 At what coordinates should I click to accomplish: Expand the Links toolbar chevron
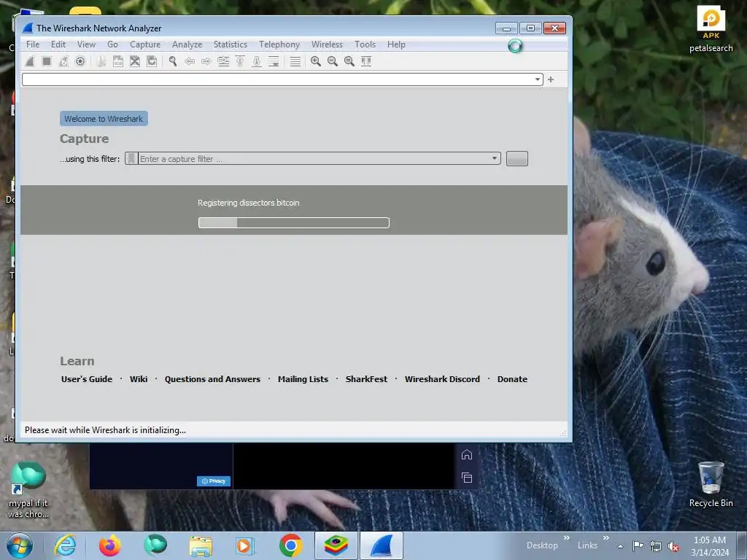(606, 538)
